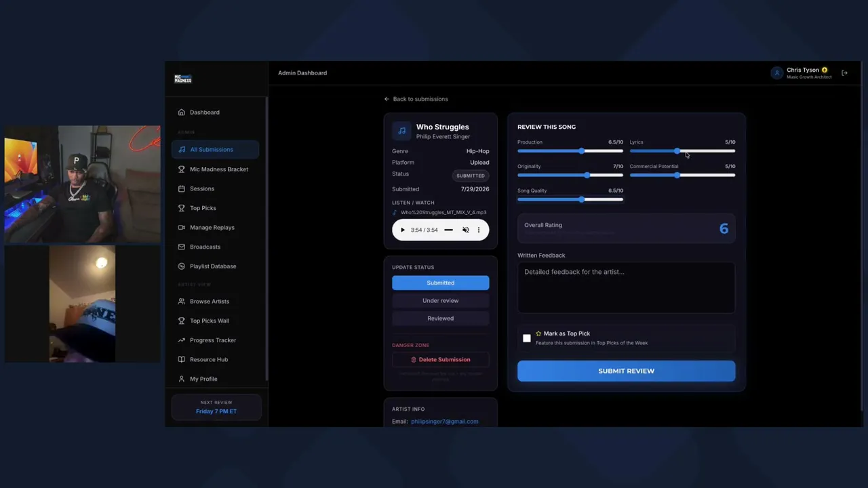Click the music note tile beside Who Struggles
The image size is (868, 488).
pyautogui.click(x=402, y=131)
